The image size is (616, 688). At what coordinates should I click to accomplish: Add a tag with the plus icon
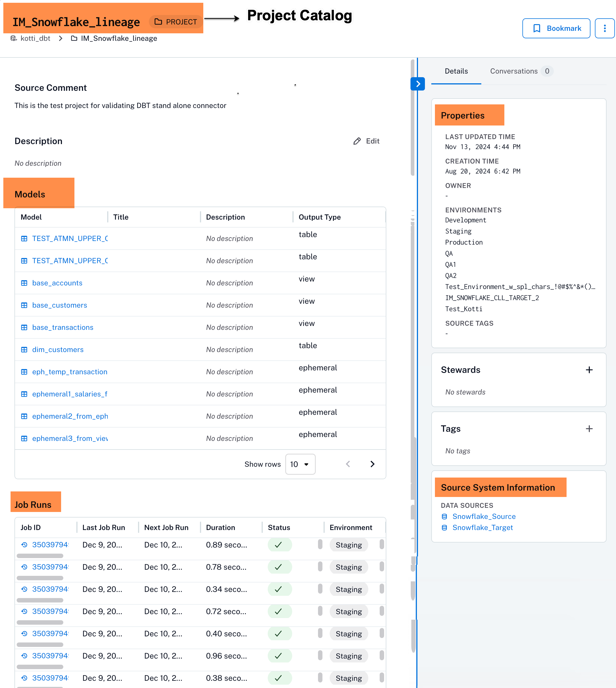(x=589, y=429)
